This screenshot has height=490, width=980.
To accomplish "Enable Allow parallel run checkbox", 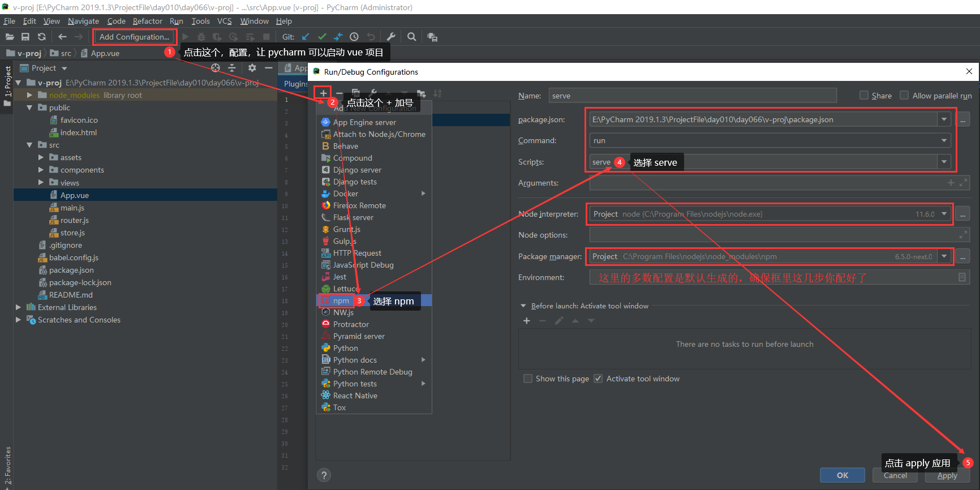I will pyautogui.click(x=904, y=95).
